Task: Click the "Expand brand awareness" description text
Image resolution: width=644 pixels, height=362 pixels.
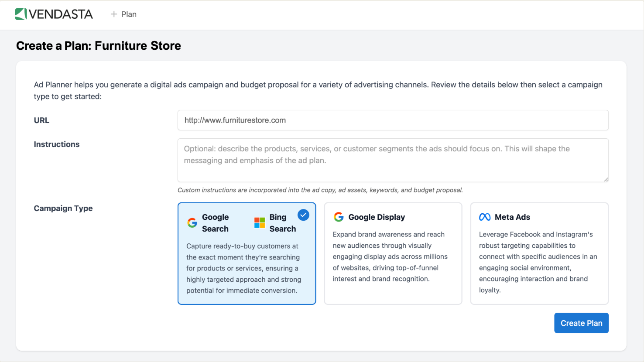Action: coord(390,256)
